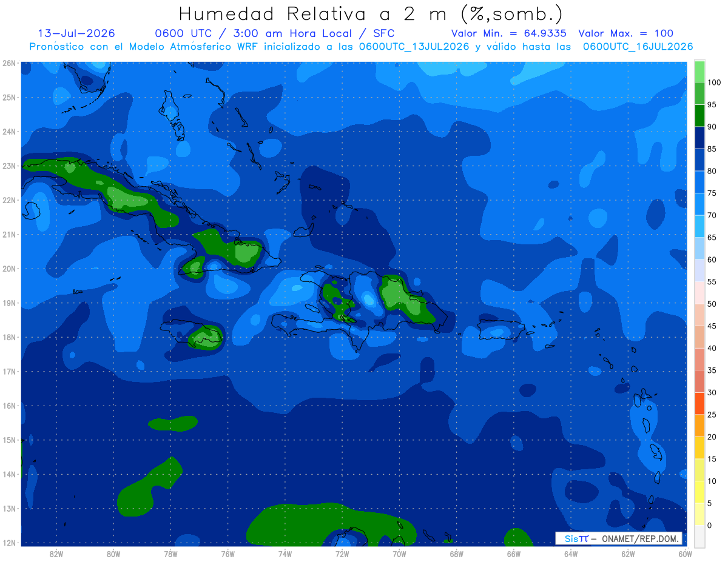Click the '60W' longitude label
This screenshot has width=728, height=562.
pos(686,554)
